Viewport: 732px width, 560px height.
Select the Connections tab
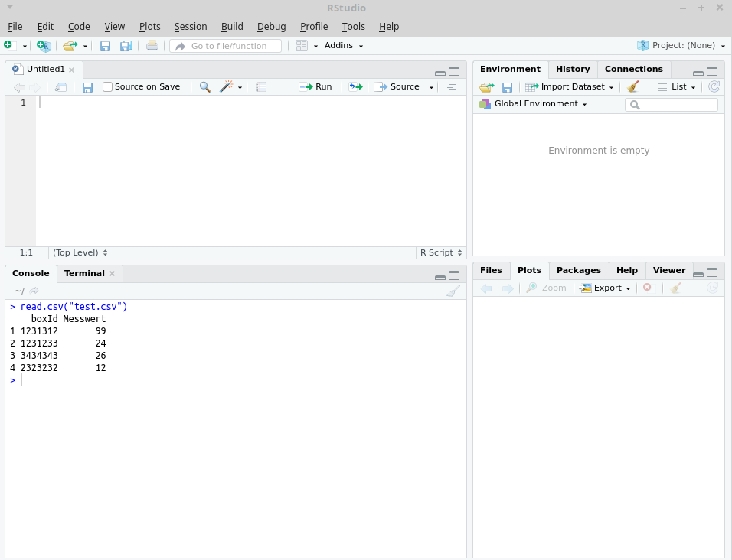tap(633, 69)
